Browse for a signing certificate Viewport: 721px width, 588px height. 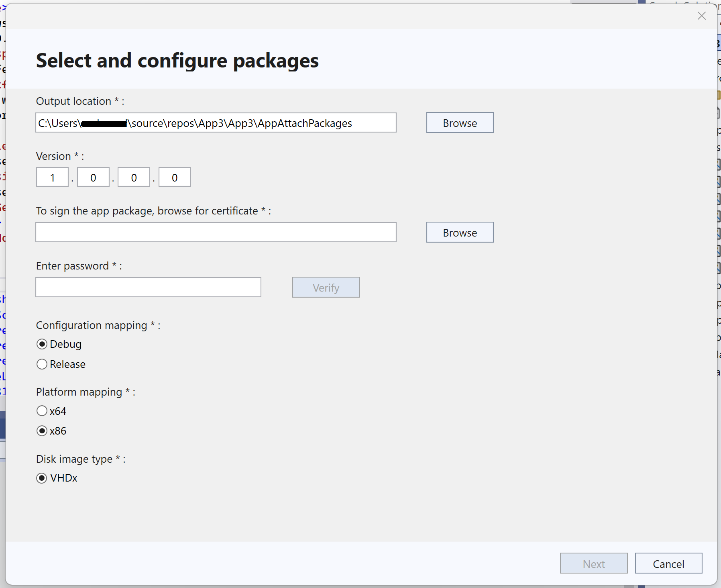coord(459,232)
